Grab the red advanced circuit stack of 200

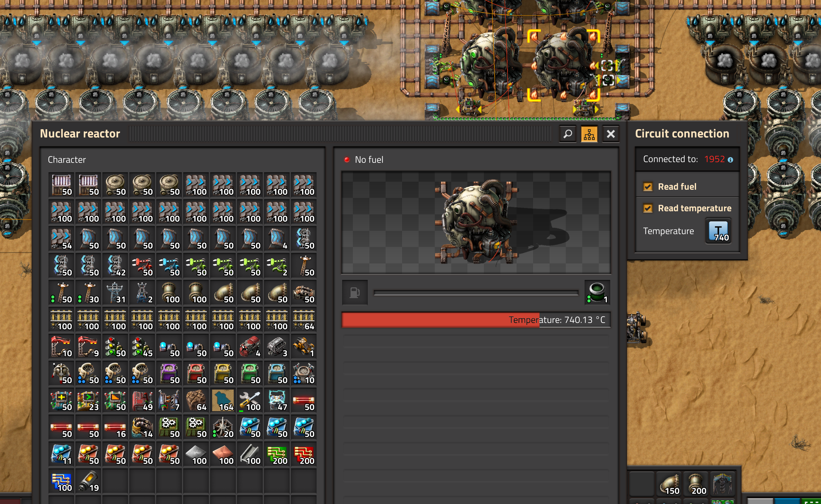(304, 454)
